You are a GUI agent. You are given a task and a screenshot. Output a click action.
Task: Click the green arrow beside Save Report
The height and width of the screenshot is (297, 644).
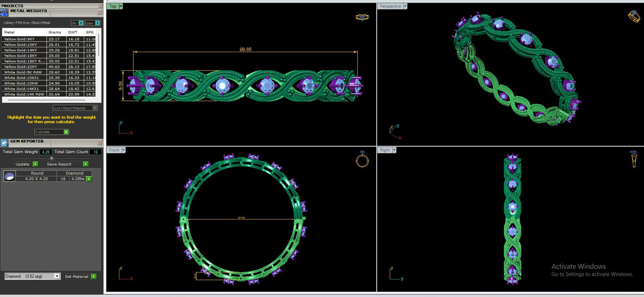(86, 164)
